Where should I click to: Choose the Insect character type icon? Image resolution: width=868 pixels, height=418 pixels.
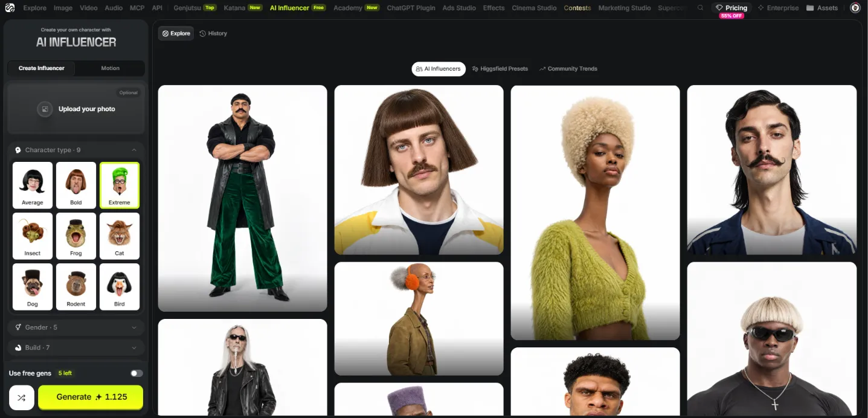(33, 236)
